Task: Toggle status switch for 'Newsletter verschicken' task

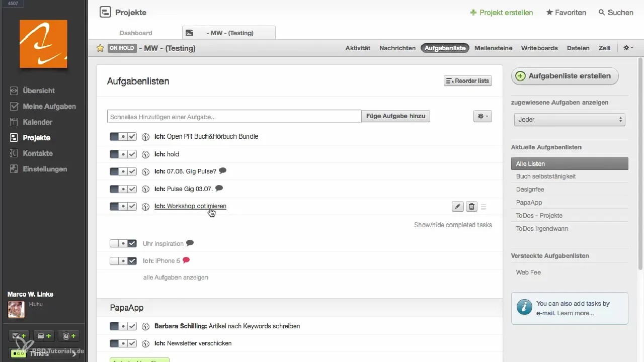Action: click(123, 343)
